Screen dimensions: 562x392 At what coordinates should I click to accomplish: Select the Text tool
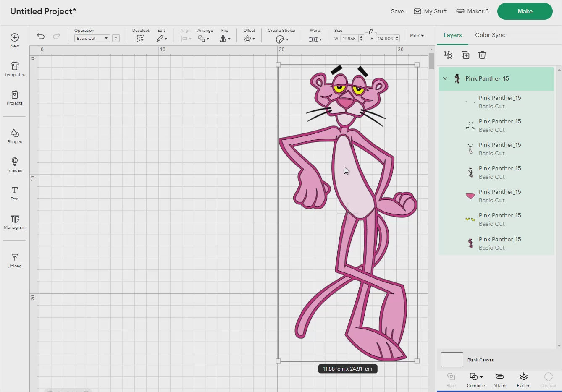(15, 193)
